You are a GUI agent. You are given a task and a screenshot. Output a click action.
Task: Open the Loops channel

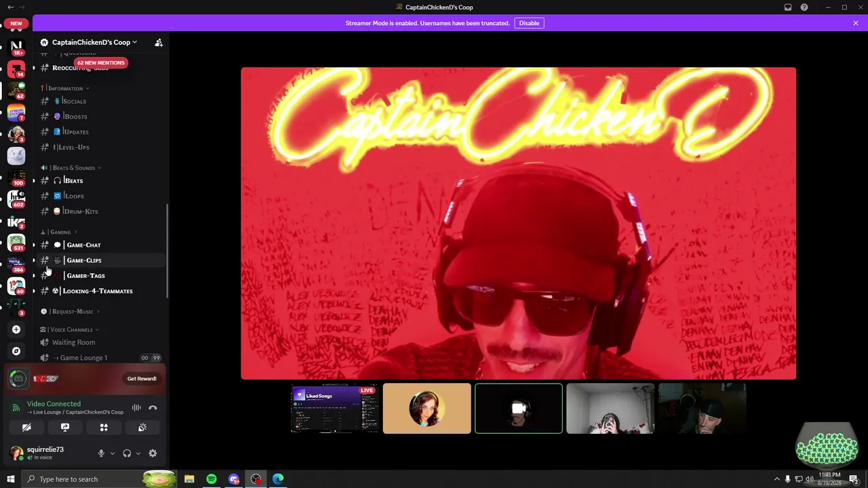pyautogui.click(x=100, y=196)
